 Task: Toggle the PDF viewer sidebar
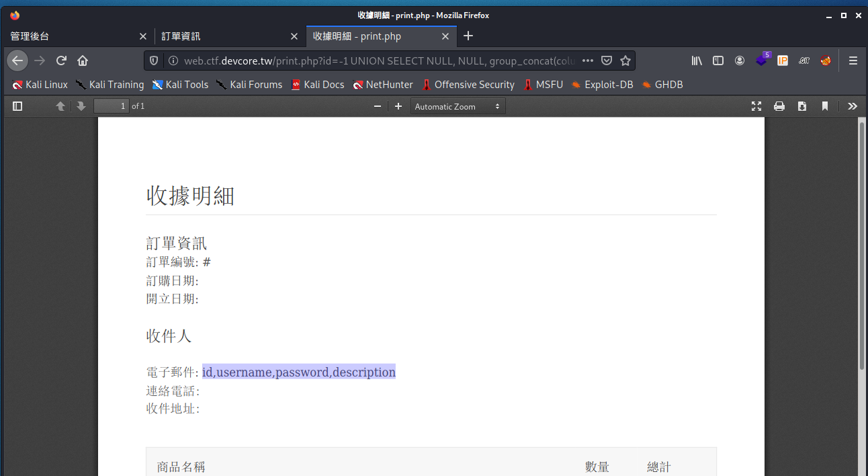17,106
